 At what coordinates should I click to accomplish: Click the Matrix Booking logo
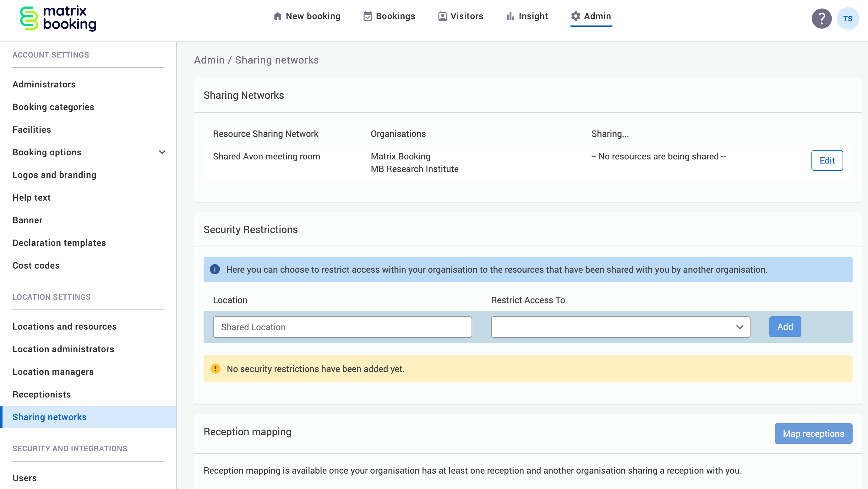[x=58, y=19]
